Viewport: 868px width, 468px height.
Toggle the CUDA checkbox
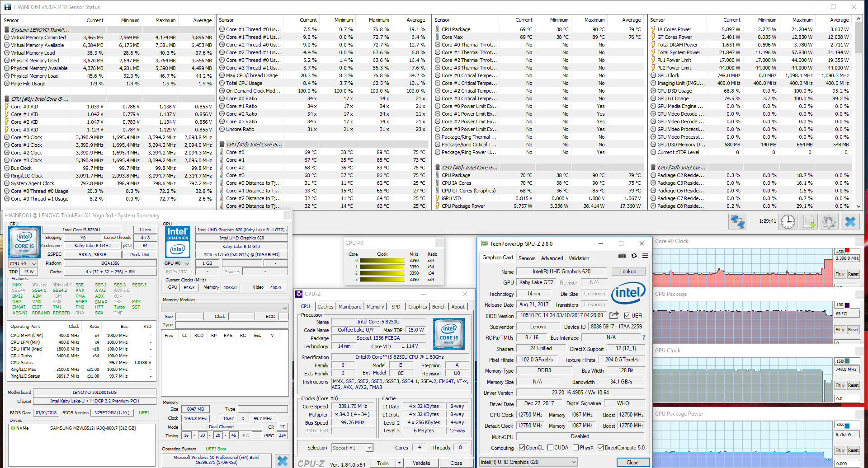point(550,448)
